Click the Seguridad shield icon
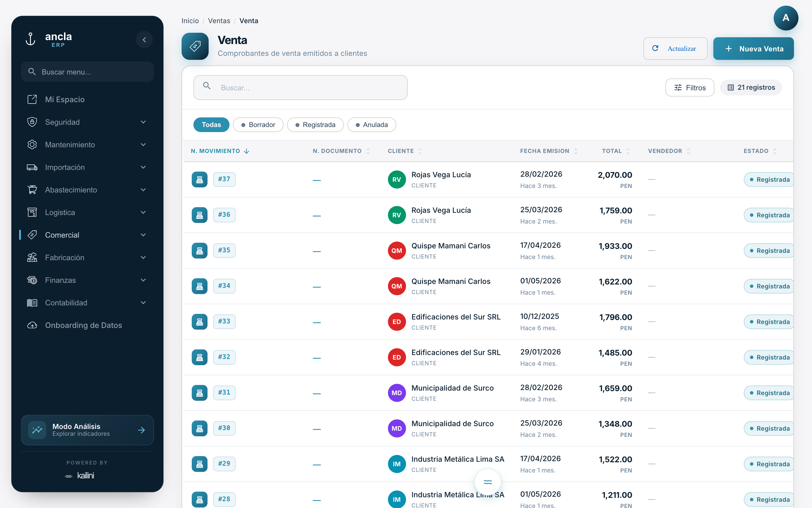The image size is (812, 508). (x=32, y=122)
